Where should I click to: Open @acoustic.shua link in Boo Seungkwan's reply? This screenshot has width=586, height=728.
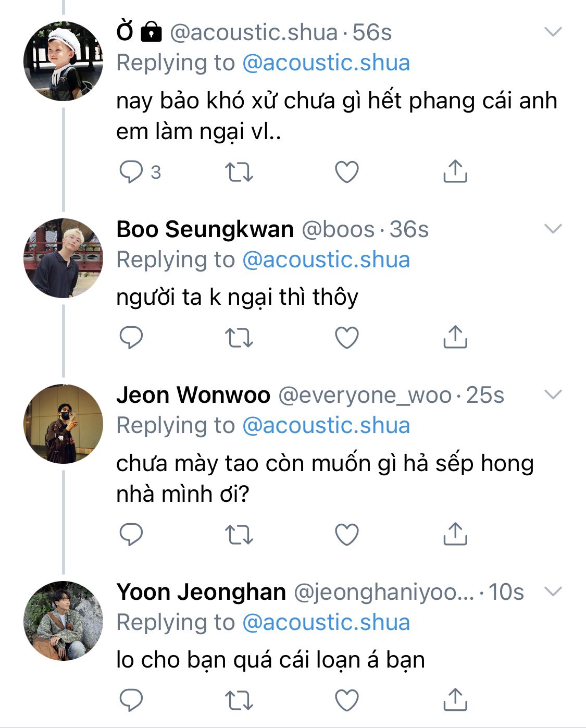(x=326, y=260)
